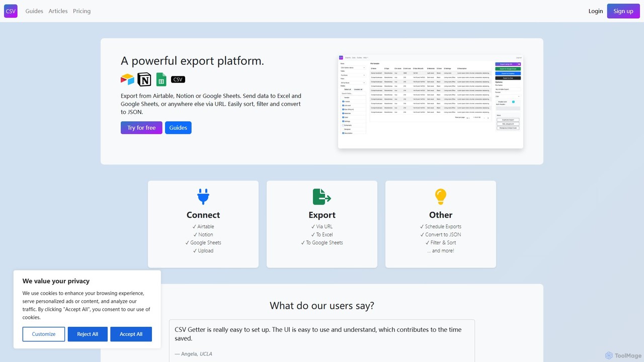This screenshot has width=644, height=362.
Task: Click the Notion logo icon
Action: point(144,79)
